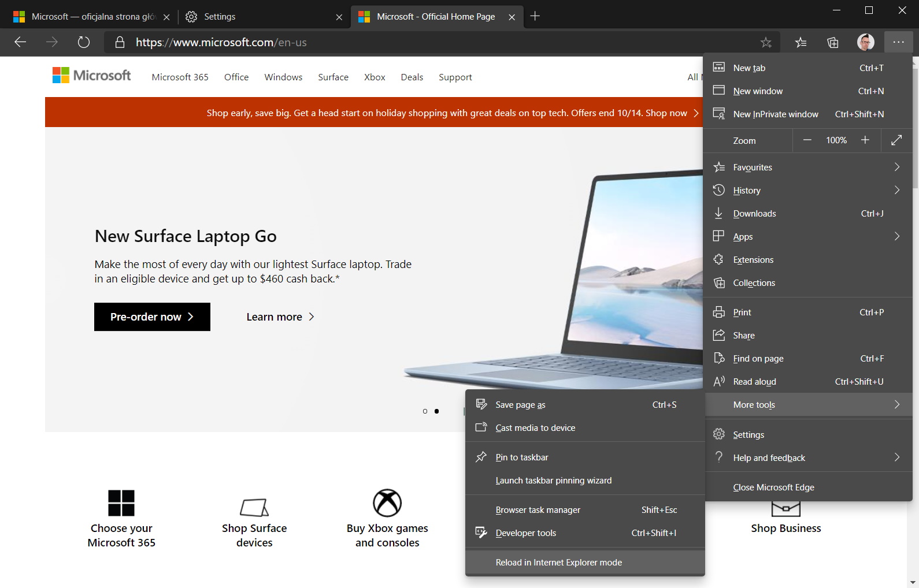This screenshot has height=588, width=919.
Task: Click the Save page as icon
Action: pyautogui.click(x=481, y=404)
